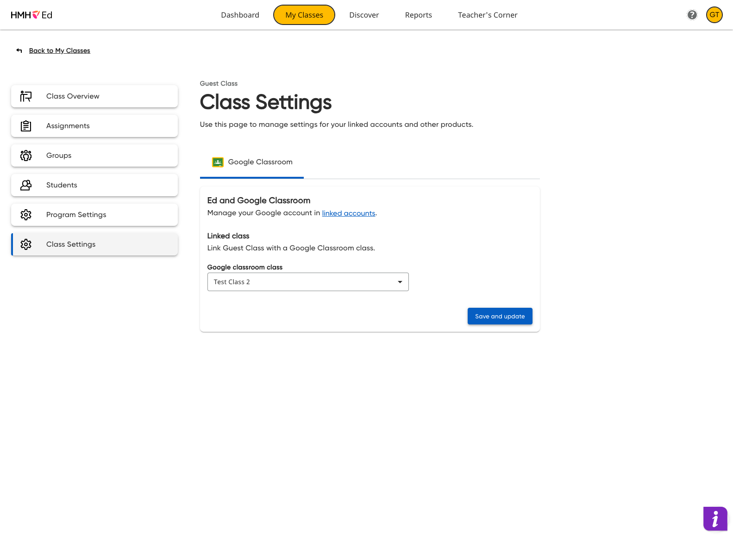
Task: Go Back to My Classes
Action: pos(60,50)
